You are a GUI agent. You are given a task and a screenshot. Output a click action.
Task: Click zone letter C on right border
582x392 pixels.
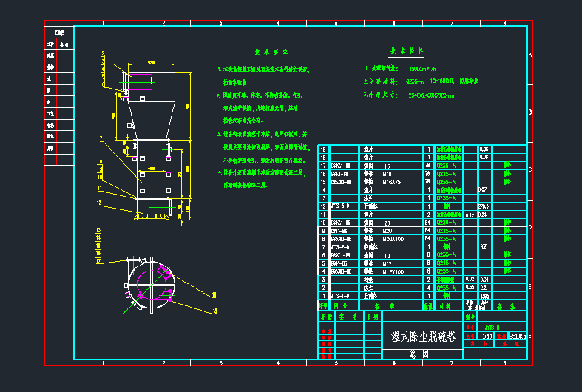pos(530,170)
